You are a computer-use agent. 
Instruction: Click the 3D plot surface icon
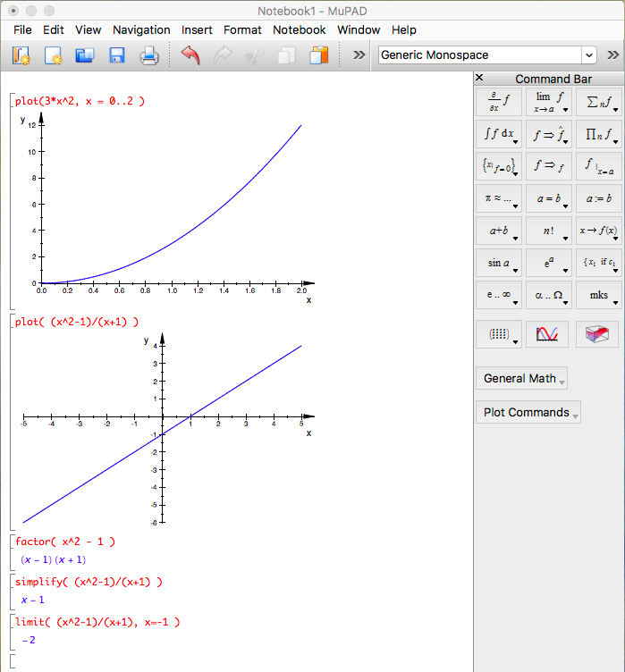pyautogui.click(x=597, y=334)
